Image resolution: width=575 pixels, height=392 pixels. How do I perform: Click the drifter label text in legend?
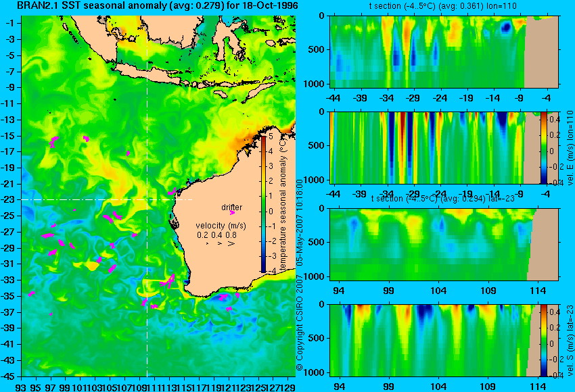pos(232,207)
